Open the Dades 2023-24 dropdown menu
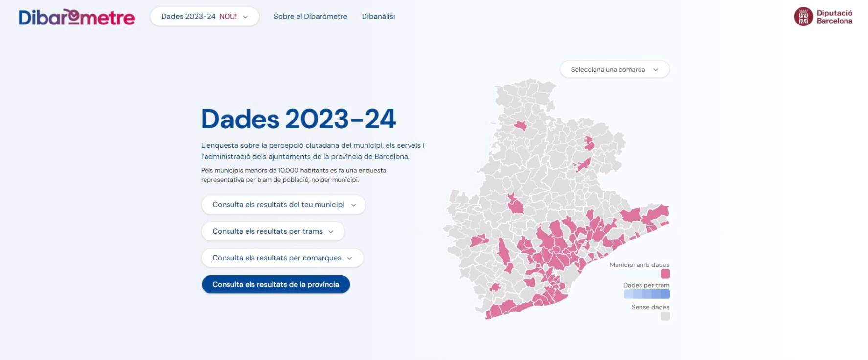 [x=204, y=17]
